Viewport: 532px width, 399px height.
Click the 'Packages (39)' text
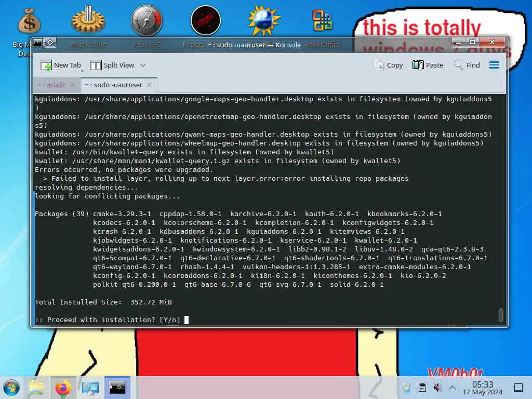(62, 214)
